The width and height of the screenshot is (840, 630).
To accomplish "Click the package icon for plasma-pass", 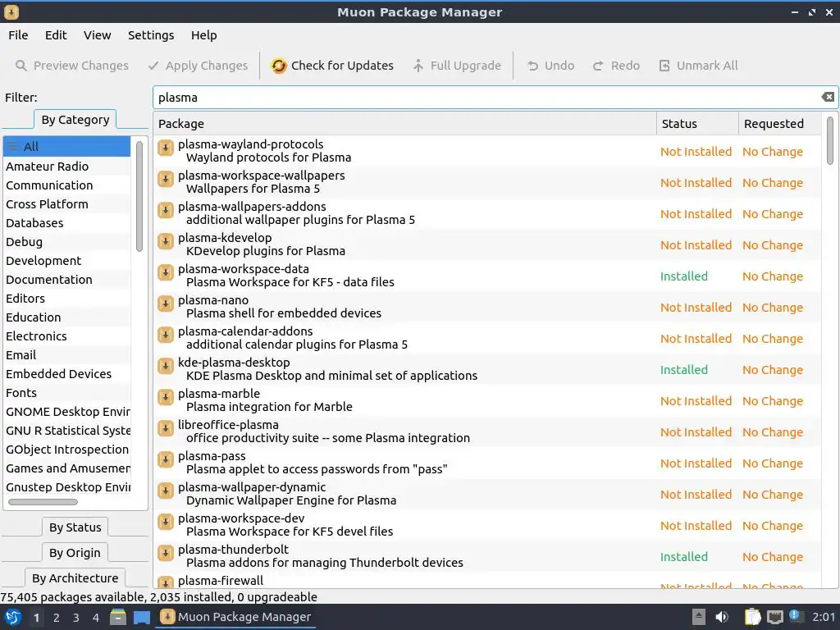I will point(166,459).
